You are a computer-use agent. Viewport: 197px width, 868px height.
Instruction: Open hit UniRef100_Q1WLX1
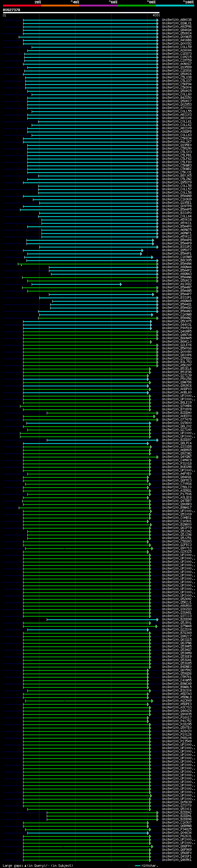176,23
